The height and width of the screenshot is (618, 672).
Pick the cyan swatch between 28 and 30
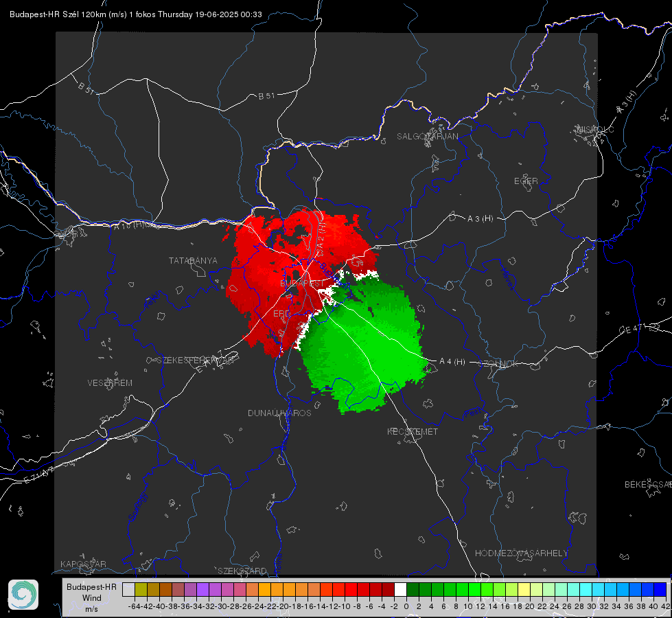pyautogui.click(x=586, y=589)
